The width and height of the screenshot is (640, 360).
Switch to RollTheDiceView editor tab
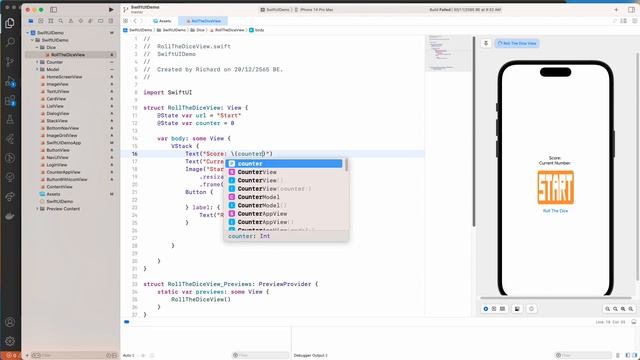pyautogui.click(x=203, y=21)
